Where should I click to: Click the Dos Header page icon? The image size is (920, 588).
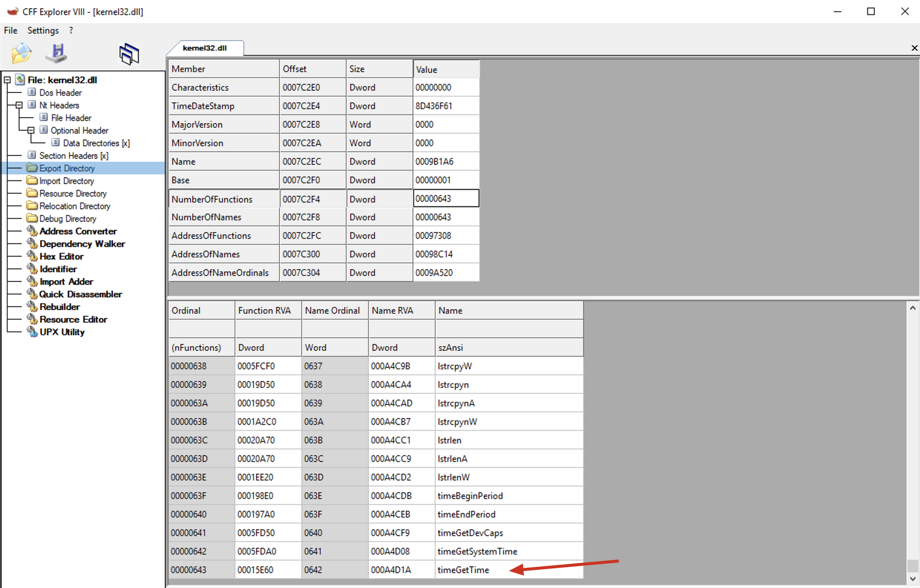(32, 92)
